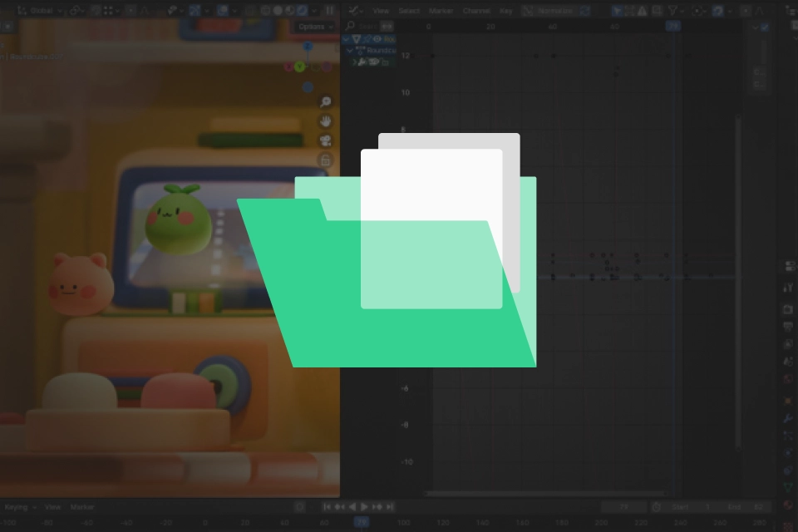Switch to solid viewport shading
Viewport: 798px width, 532px height.
[278, 10]
